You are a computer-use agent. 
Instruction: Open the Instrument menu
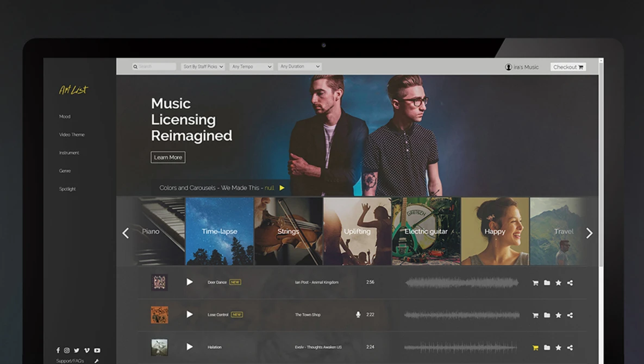tap(69, 153)
